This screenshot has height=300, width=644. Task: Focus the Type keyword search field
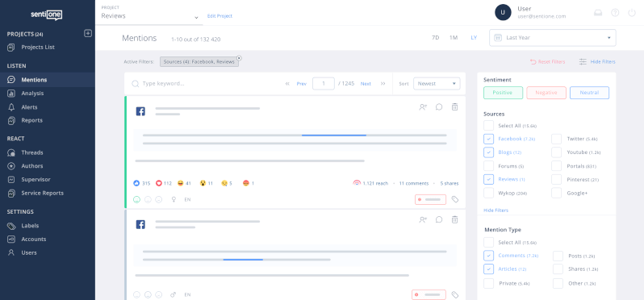pyautogui.click(x=205, y=84)
